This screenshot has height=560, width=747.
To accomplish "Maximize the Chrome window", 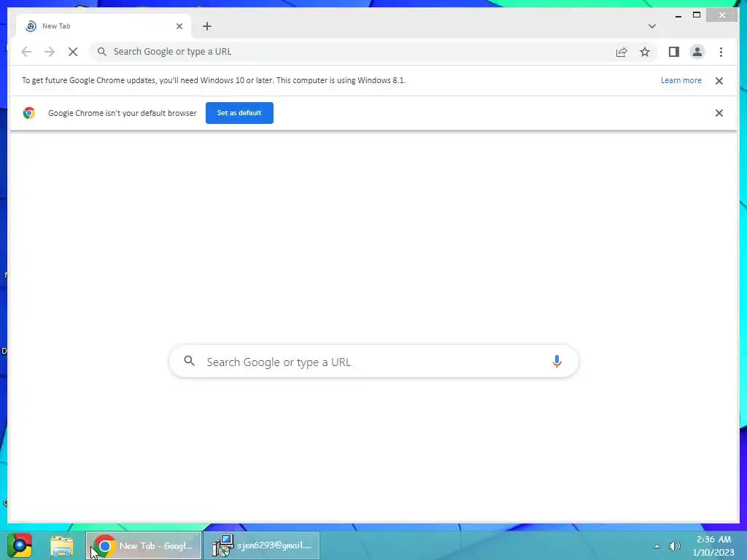I will coord(697,15).
